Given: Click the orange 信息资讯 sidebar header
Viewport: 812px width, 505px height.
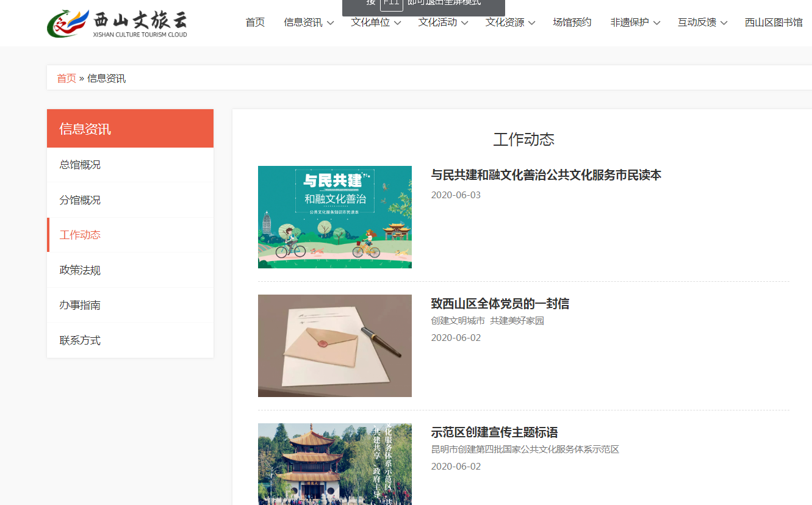Looking at the screenshot, I should (130, 129).
